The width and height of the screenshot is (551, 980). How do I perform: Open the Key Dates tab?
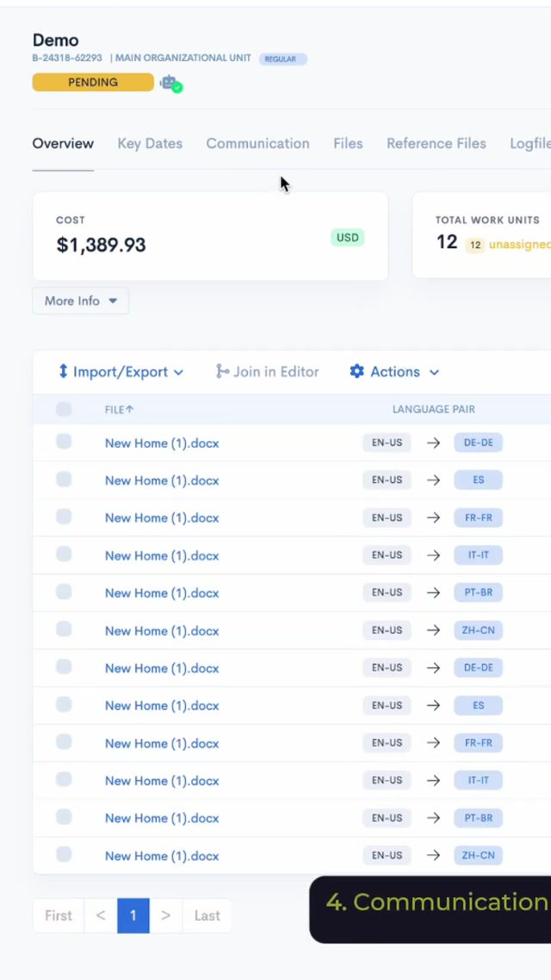tap(150, 144)
